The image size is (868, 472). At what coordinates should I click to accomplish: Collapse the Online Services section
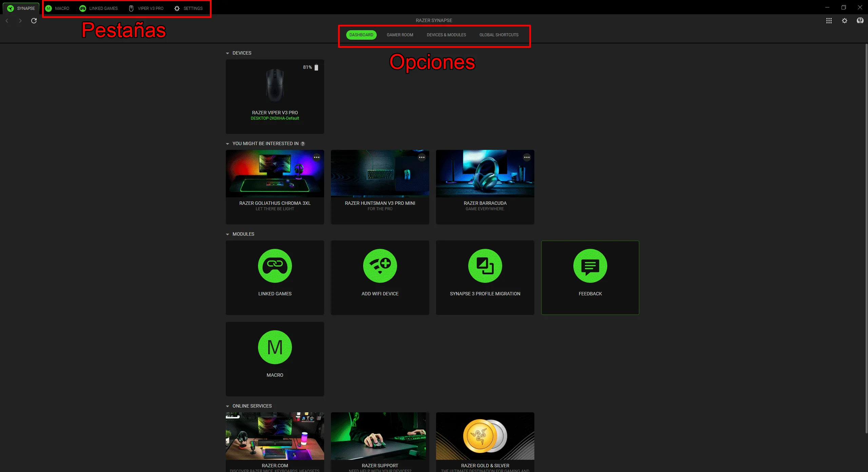(228, 406)
